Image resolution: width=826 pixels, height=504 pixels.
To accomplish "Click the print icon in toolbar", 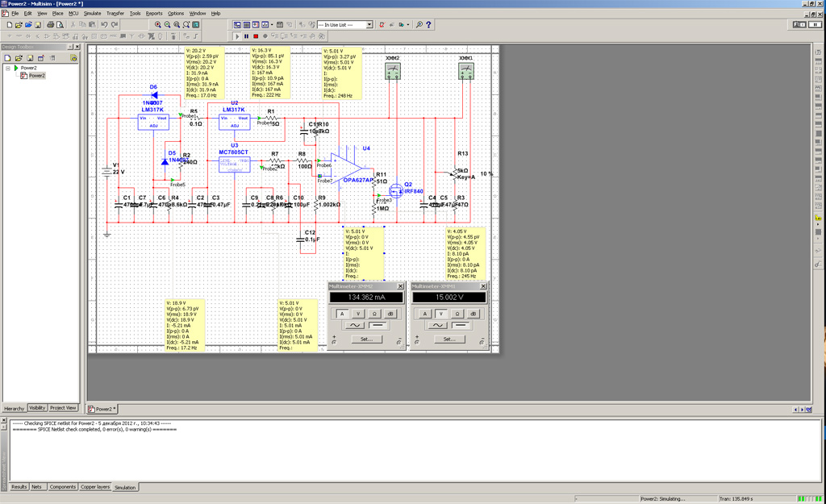I will pyautogui.click(x=51, y=25).
